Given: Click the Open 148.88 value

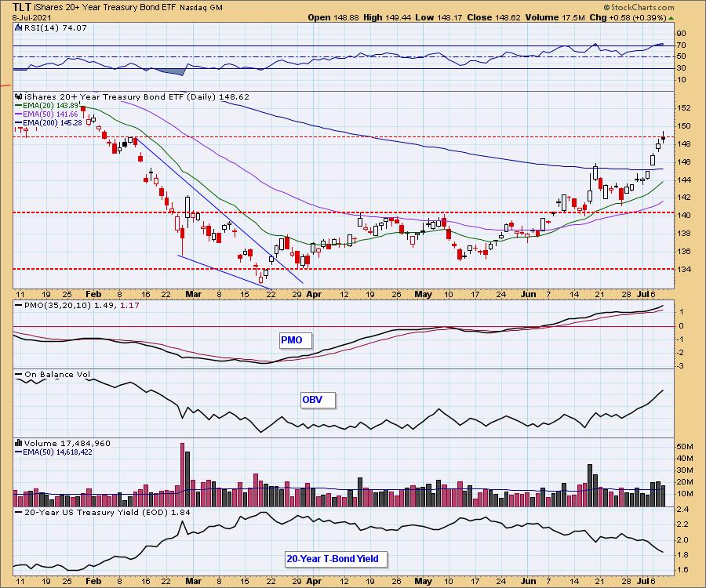Looking at the screenshot, I should (x=333, y=17).
